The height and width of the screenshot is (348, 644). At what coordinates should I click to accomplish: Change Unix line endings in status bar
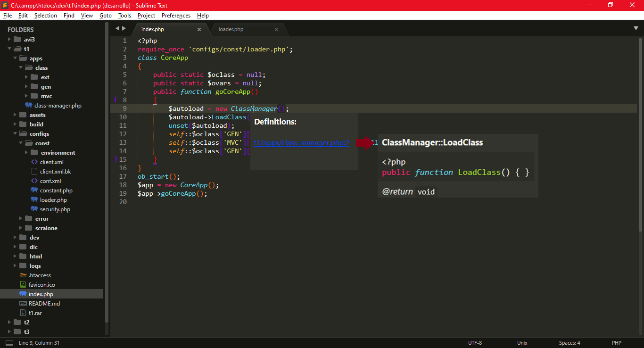(x=522, y=343)
